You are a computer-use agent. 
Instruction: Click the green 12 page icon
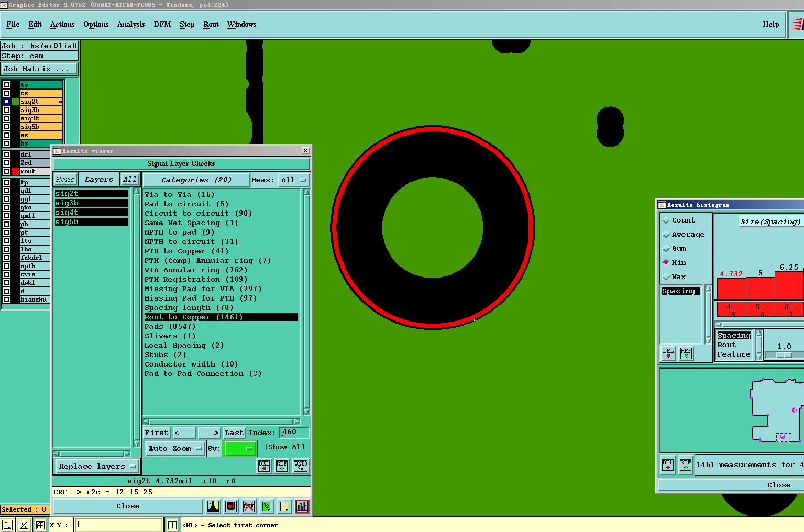coord(267,506)
